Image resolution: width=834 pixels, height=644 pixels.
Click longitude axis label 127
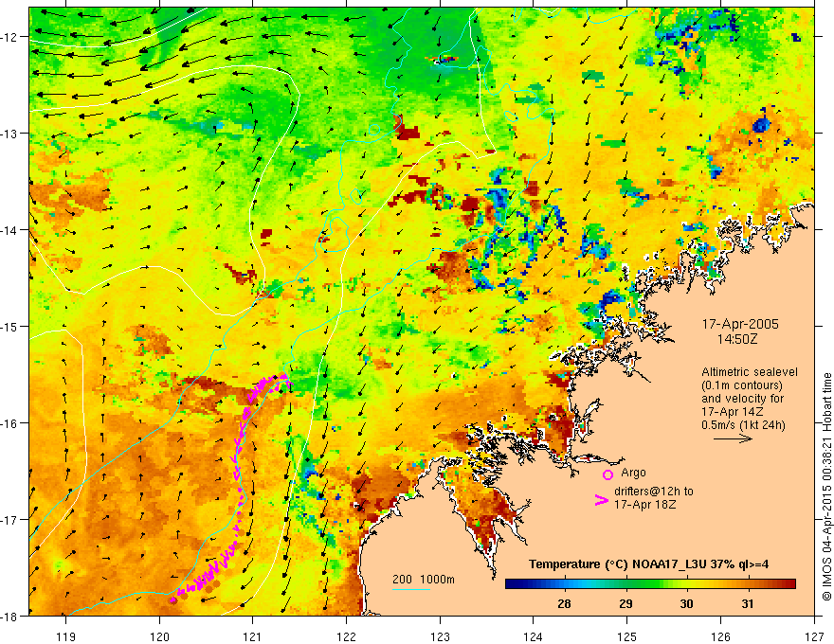(814, 636)
